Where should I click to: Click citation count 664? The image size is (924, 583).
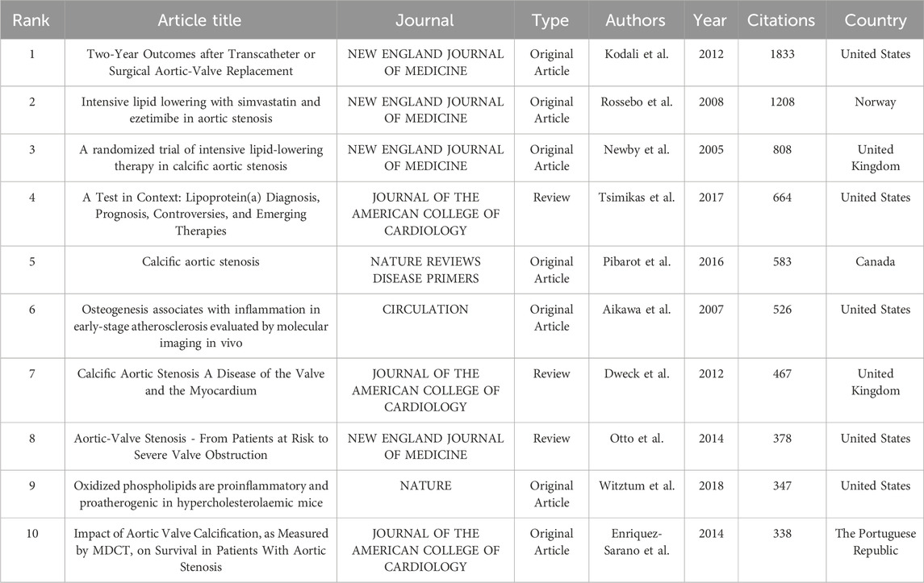click(x=782, y=198)
